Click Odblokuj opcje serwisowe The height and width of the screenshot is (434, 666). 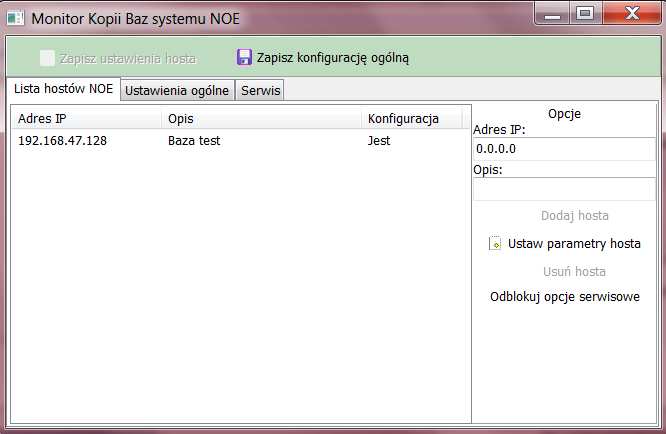pos(564,296)
